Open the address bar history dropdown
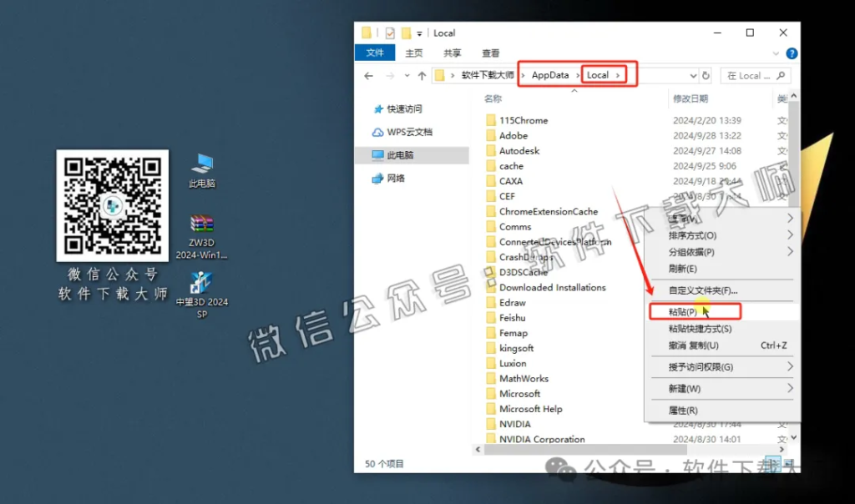This screenshot has width=855, height=504. [692, 74]
